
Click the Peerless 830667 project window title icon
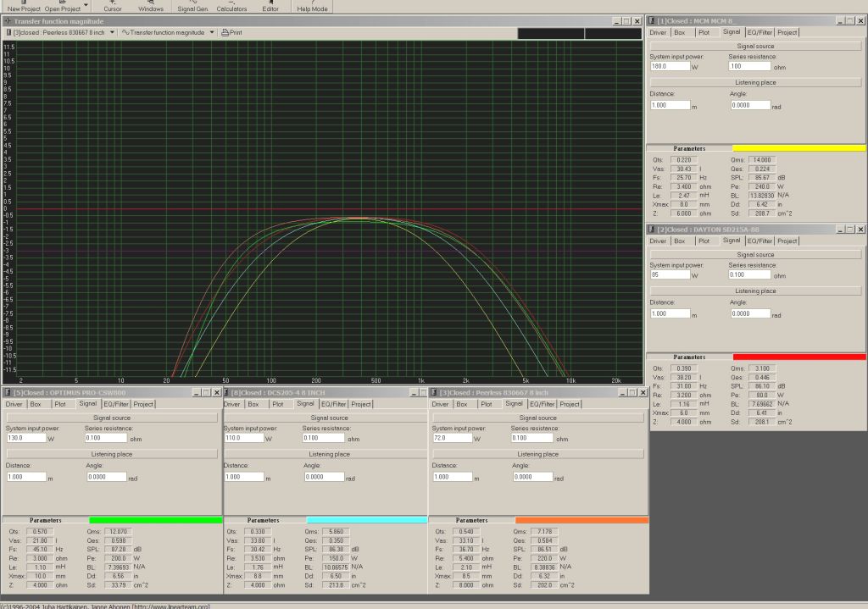[434, 393]
